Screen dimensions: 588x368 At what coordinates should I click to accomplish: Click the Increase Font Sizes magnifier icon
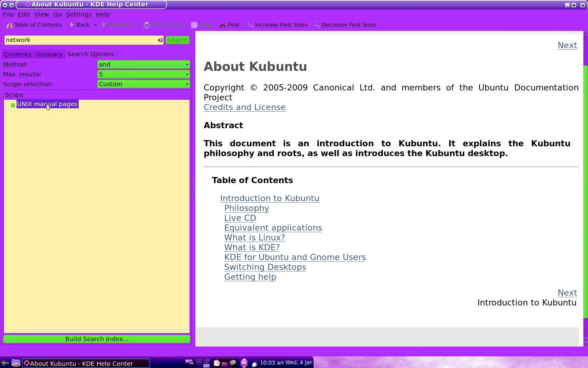click(250, 25)
